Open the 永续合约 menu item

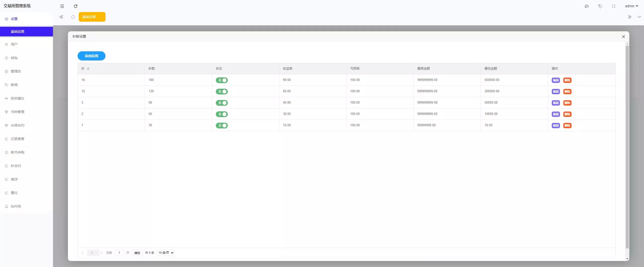(17, 125)
